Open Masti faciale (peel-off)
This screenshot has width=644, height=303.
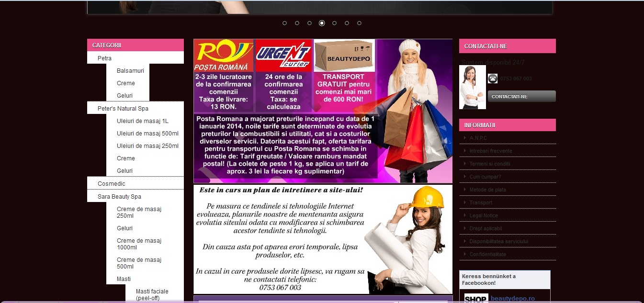pyautogui.click(x=152, y=295)
